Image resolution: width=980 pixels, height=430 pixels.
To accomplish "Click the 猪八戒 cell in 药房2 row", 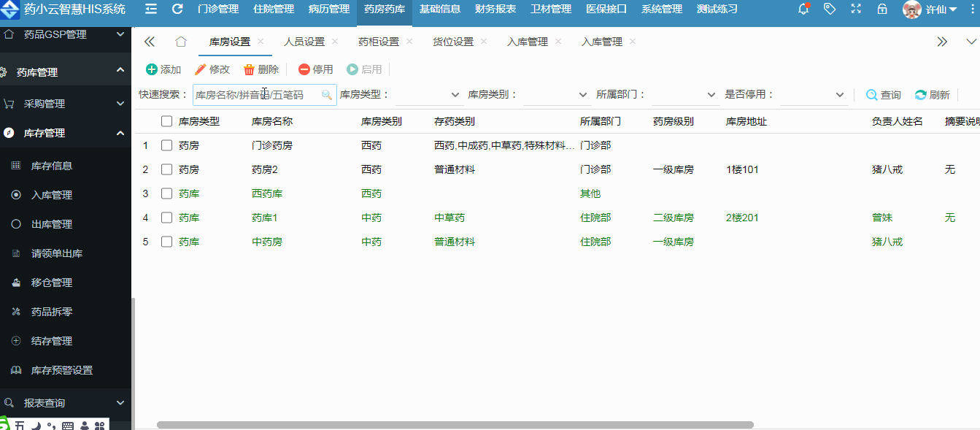I will pyautogui.click(x=887, y=169).
